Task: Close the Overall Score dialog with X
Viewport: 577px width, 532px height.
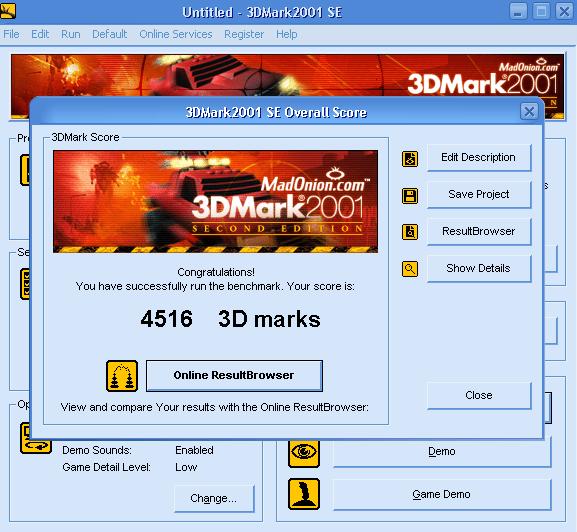Action: (x=529, y=111)
